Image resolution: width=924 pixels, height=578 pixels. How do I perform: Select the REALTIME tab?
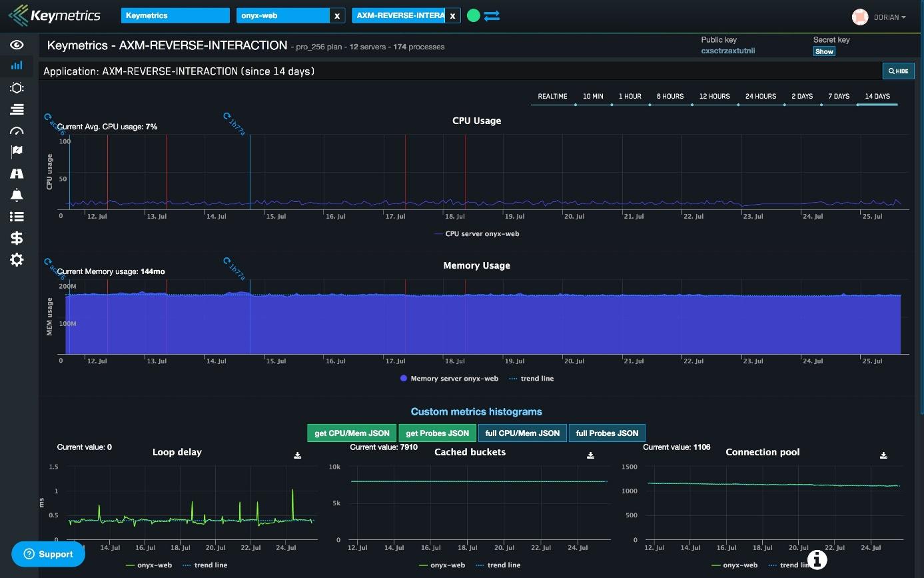552,96
